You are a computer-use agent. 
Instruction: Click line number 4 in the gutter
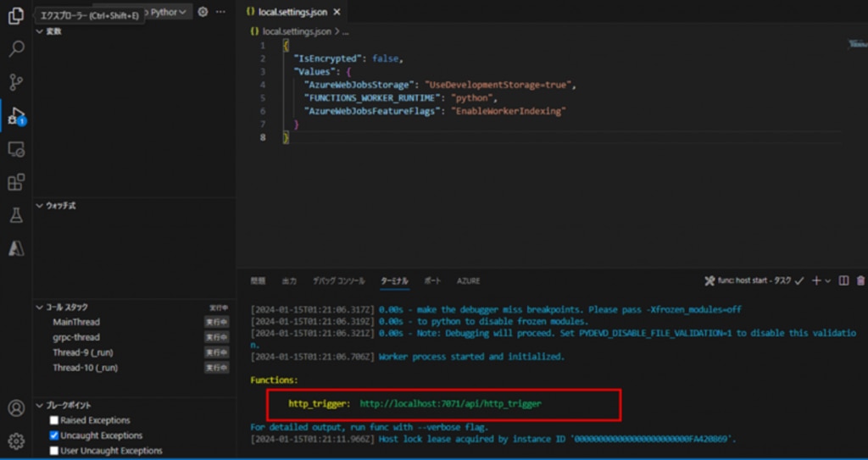[x=263, y=85]
